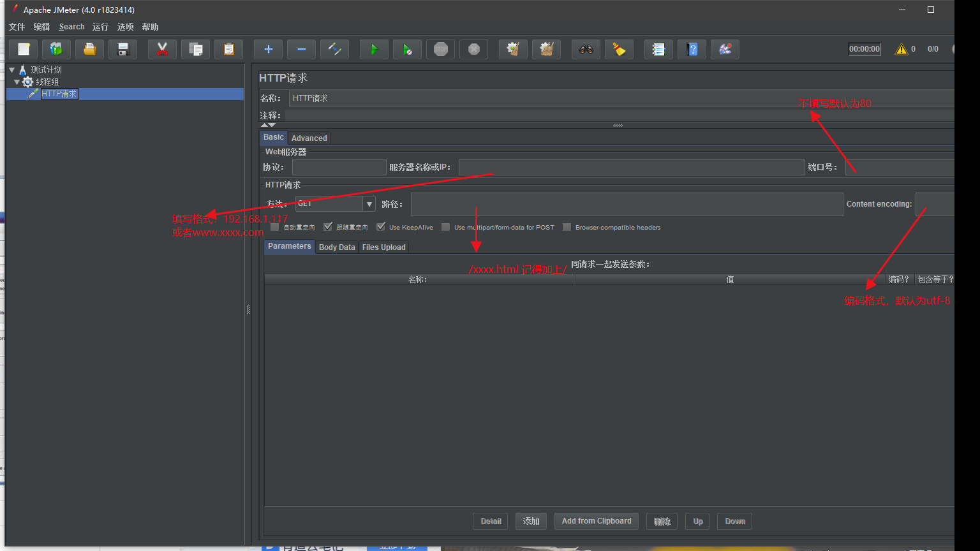Open the Templates icon in toolbar
Screen dimensions: 980x551
point(57,49)
